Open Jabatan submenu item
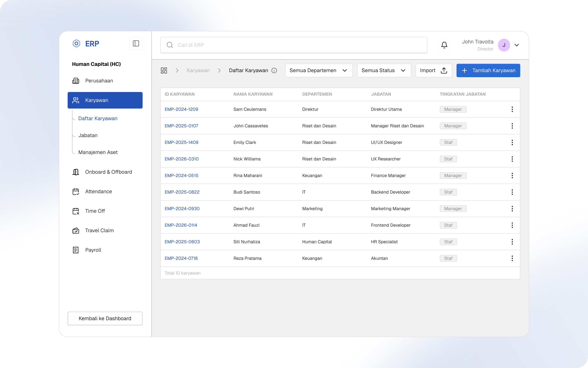The width and height of the screenshot is (588, 368). [x=88, y=135]
